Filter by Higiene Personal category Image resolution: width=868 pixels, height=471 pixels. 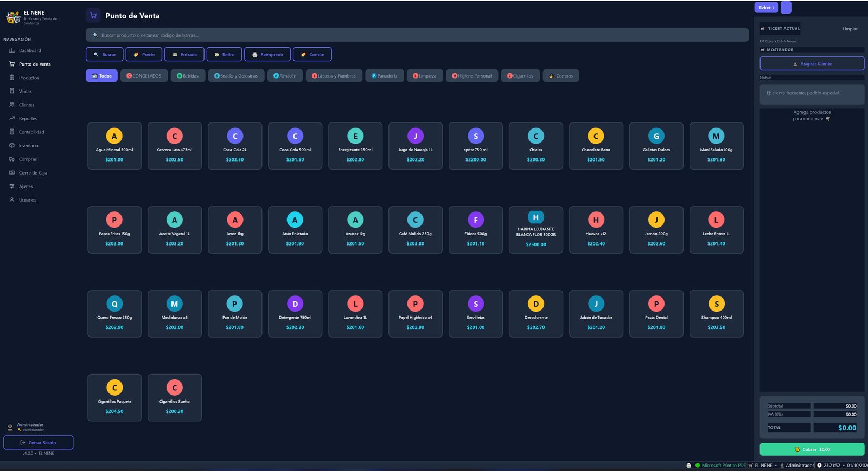click(472, 76)
